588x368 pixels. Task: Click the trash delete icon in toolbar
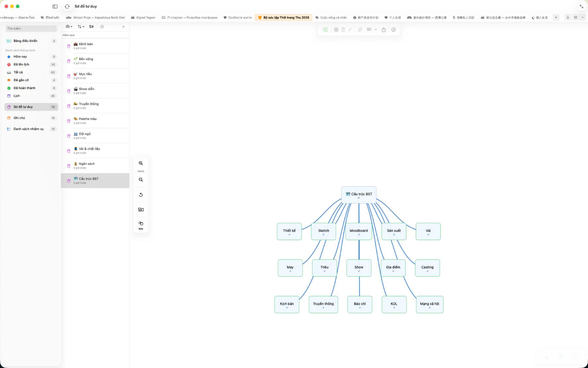click(x=343, y=29)
